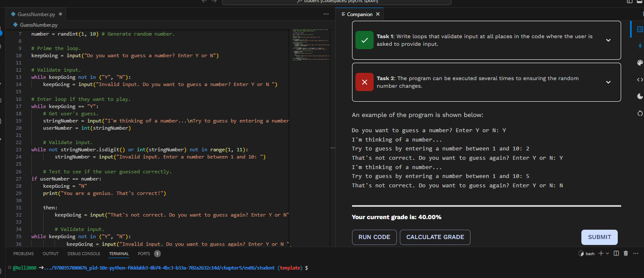Switch to the PROBLEMS tab
Image resolution: width=644 pixels, height=278 pixels.
pyautogui.click(x=23, y=253)
